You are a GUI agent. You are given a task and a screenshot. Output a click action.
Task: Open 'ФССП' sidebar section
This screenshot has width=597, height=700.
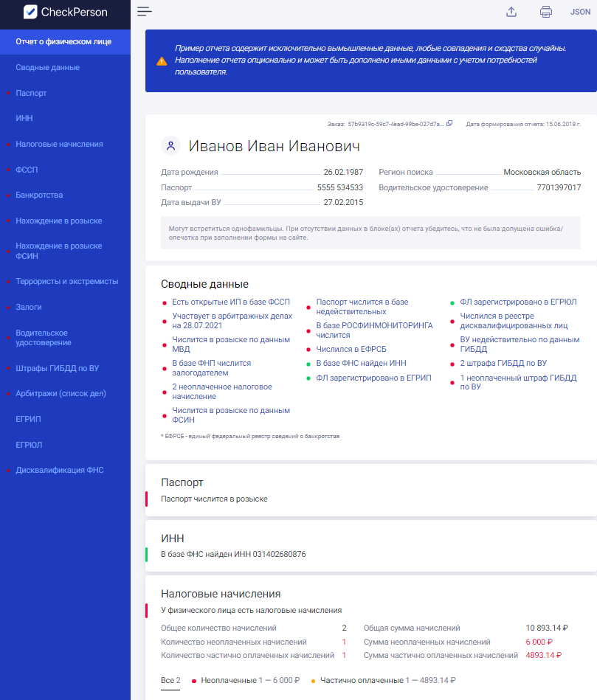[27, 170]
